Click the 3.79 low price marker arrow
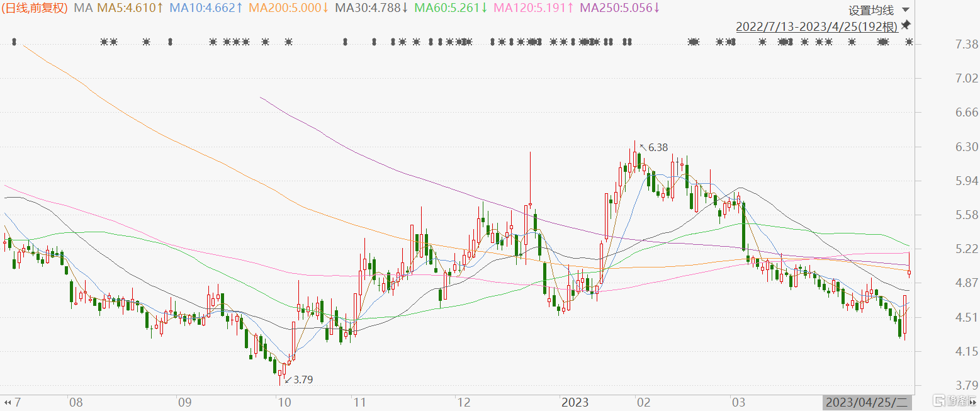This screenshot has height=411, width=980. pyautogui.click(x=288, y=380)
